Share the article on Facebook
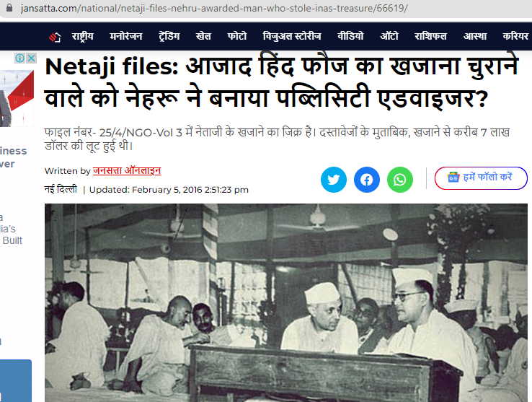This screenshot has height=402, width=532. 367,180
